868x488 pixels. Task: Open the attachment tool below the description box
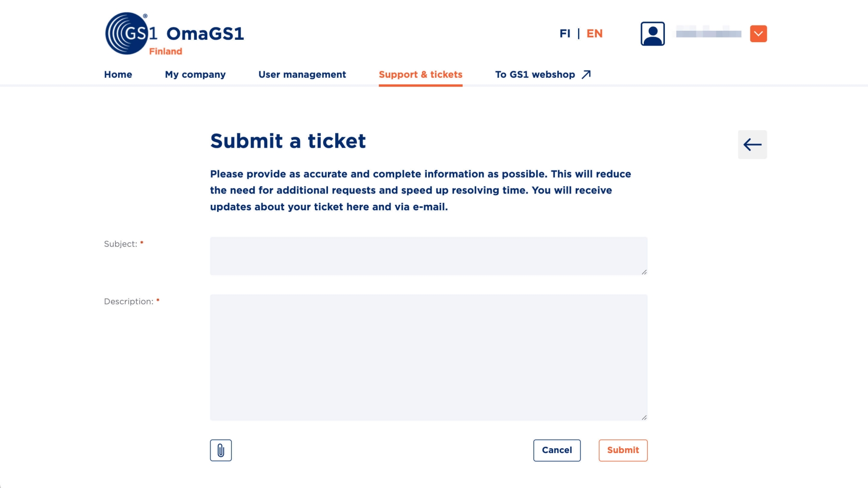pos(221,450)
